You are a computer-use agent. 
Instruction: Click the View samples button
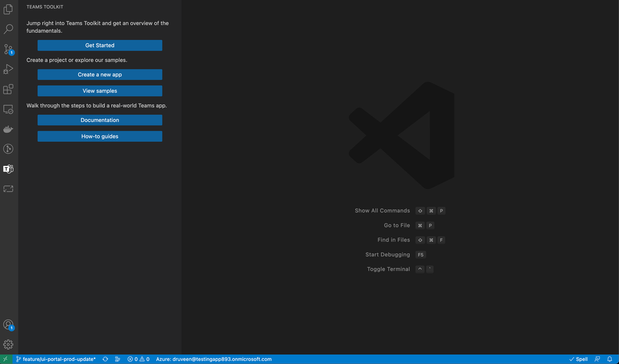[x=100, y=91]
